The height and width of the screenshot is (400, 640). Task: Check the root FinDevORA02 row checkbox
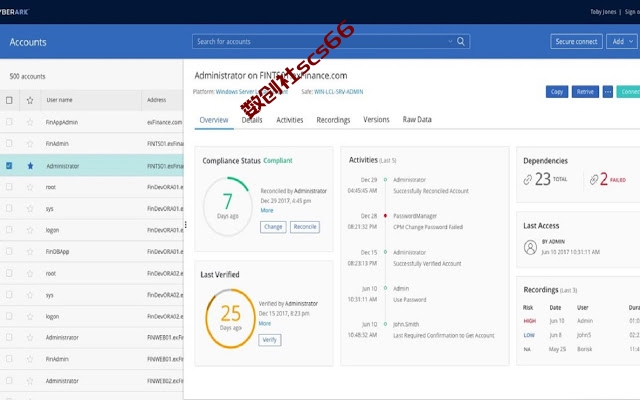coord(9,273)
